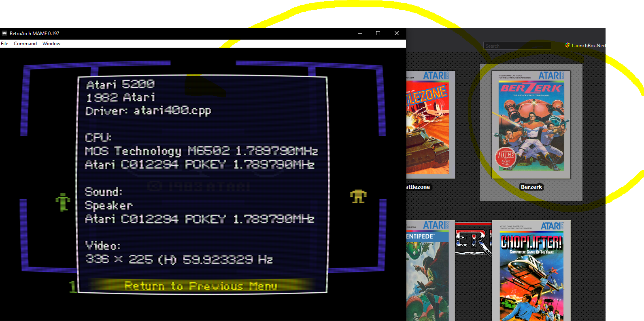This screenshot has height=321, width=644.
Task: Click the '1982 Atari' text line
Action: (x=121, y=97)
